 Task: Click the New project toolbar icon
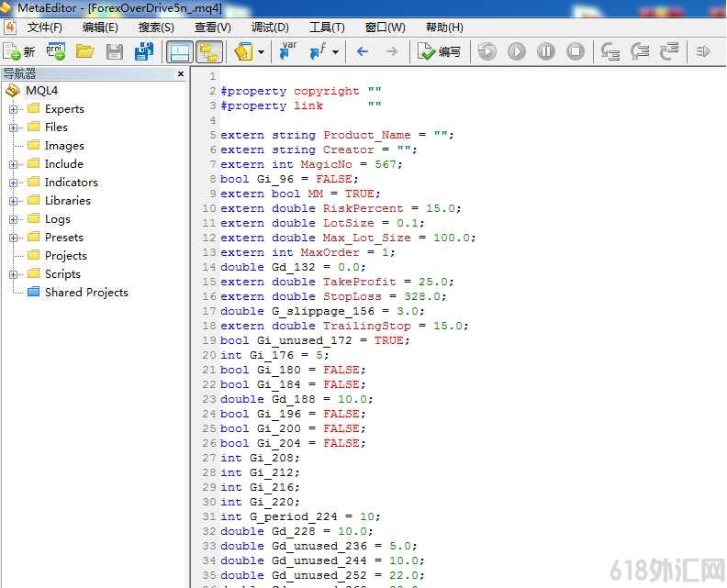point(56,51)
